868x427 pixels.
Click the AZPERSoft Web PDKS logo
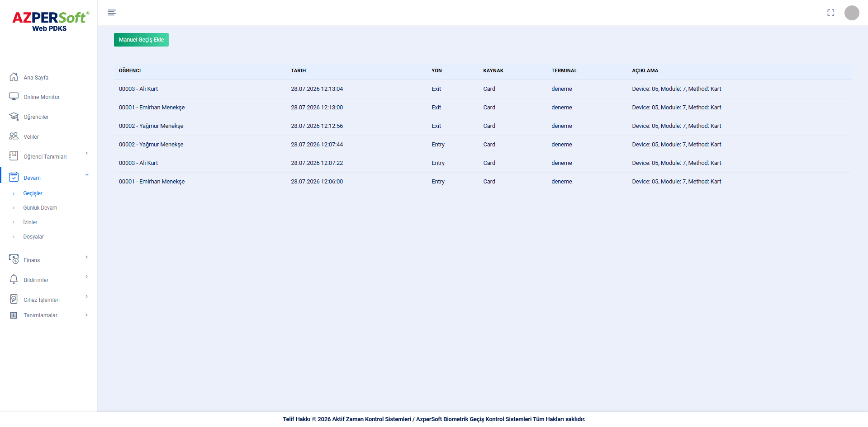pos(50,21)
